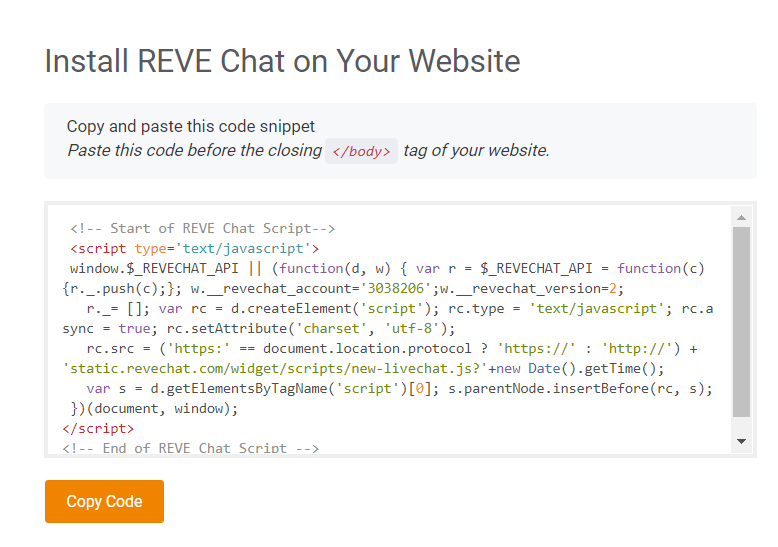Click the code box scroll down arrow
This screenshot has height=547, width=778.
pos(741,441)
